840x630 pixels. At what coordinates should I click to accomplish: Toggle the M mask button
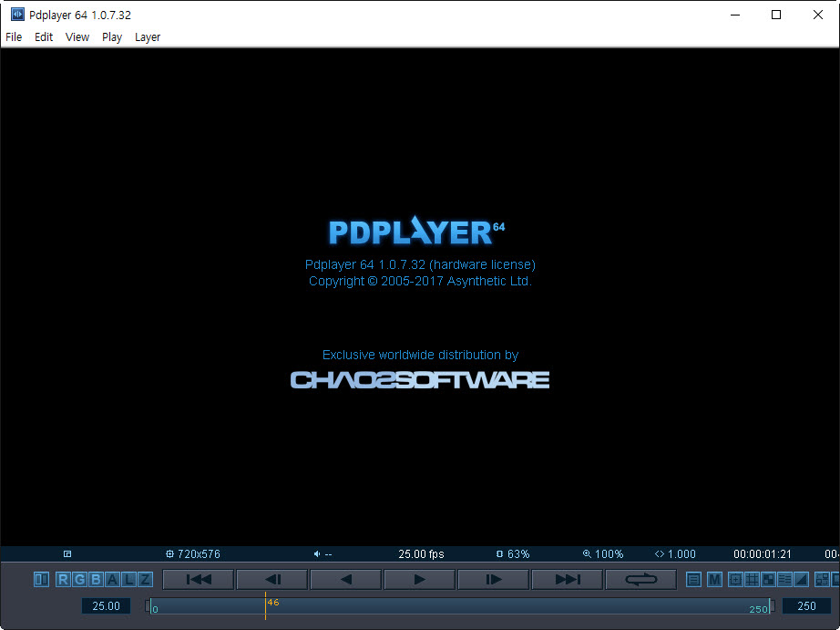click(714, 580)
